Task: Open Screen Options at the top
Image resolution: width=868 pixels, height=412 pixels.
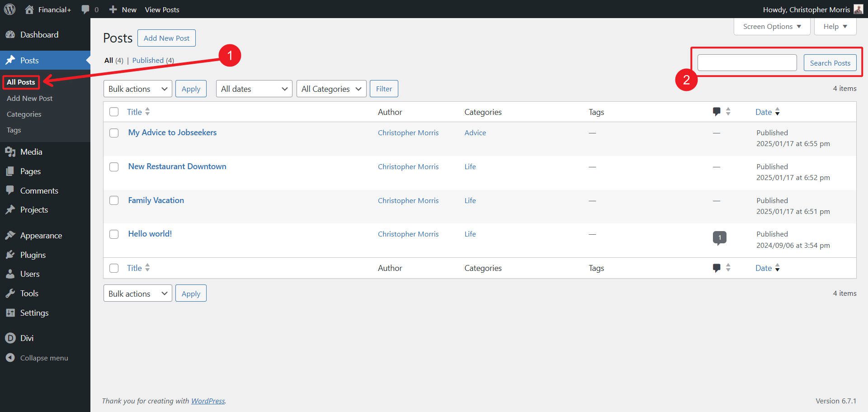Action: 771,26
